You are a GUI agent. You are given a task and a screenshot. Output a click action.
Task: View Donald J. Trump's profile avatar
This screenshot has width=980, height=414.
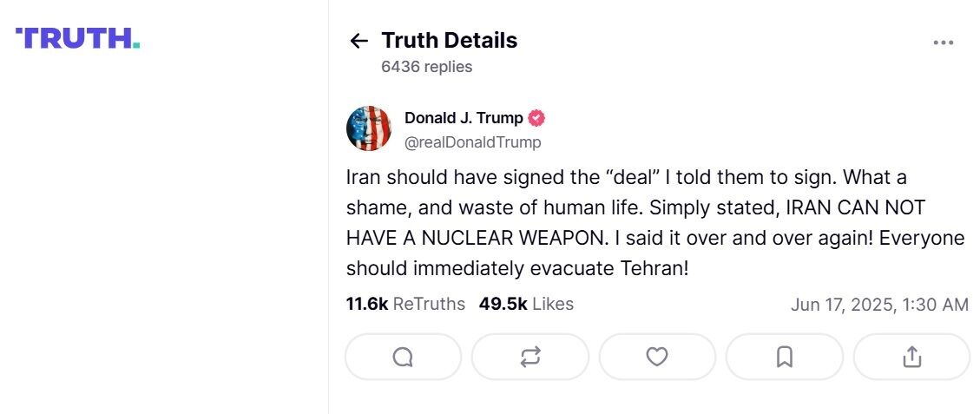point(369,128)
